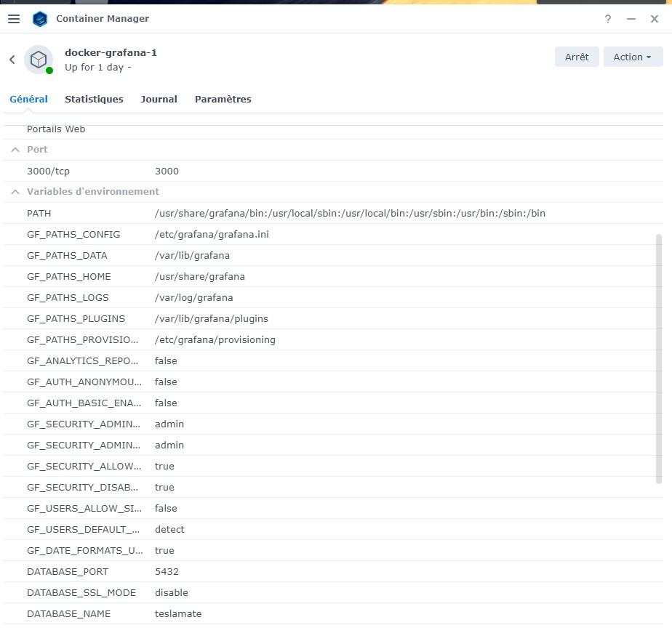The width and height of the screenshot is (672, 633).
Task: Open the hamburger main menu
Action: pos(14,19)
